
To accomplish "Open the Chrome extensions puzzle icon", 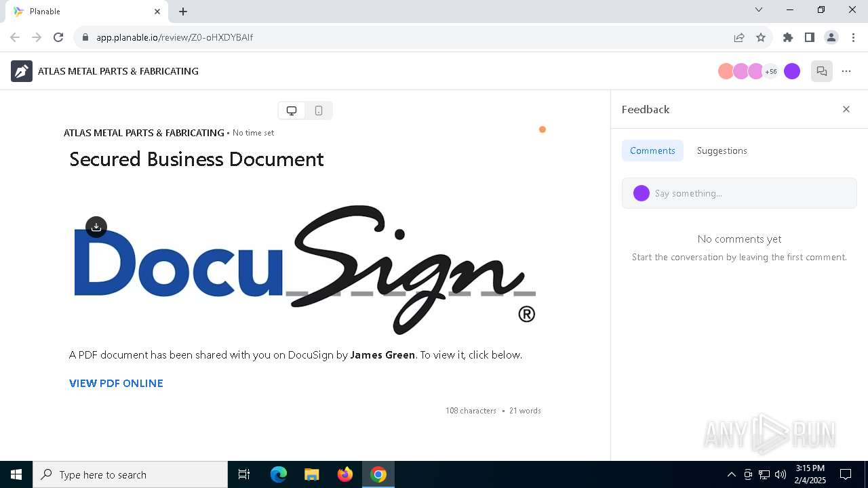I will tap(788, 37).
